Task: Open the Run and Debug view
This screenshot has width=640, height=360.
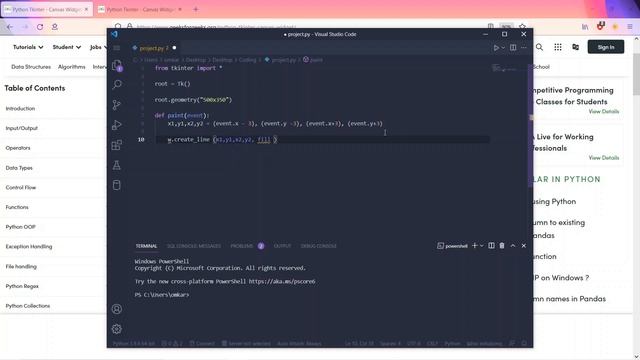Action: [117, 125]
